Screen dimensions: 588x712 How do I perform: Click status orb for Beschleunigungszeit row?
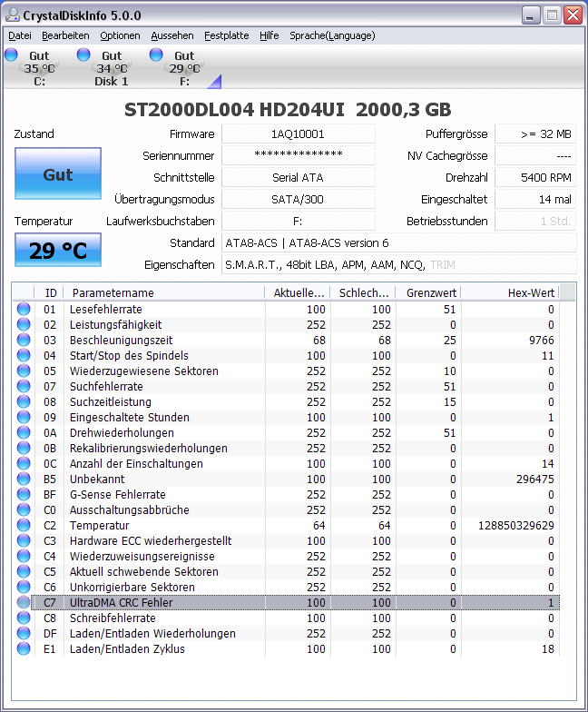24,340
